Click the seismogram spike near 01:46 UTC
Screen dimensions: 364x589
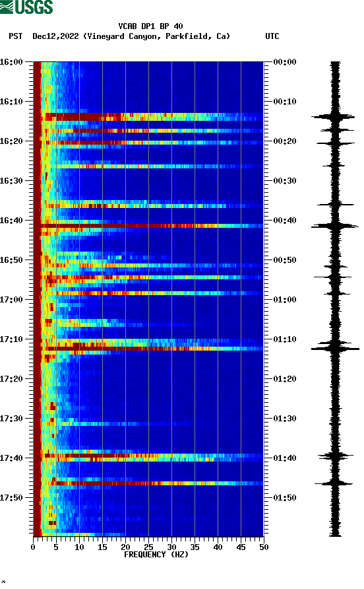click(x=334, y=483)
